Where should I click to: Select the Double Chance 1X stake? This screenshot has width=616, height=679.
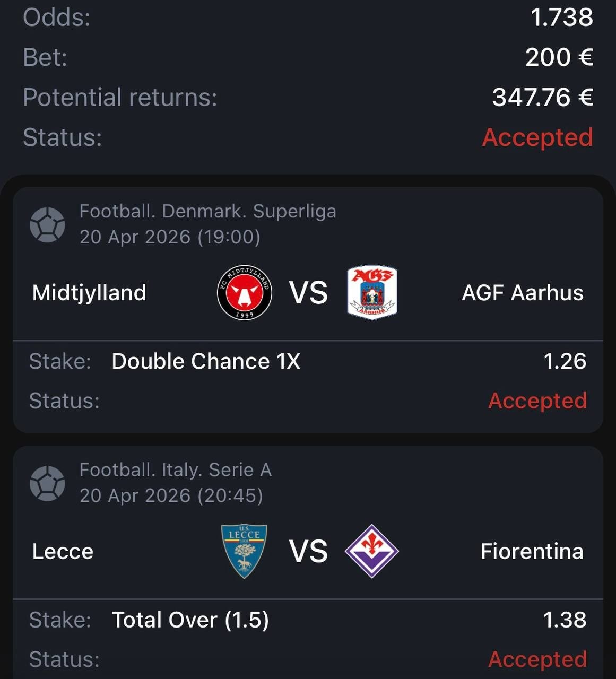coord(206,362)
